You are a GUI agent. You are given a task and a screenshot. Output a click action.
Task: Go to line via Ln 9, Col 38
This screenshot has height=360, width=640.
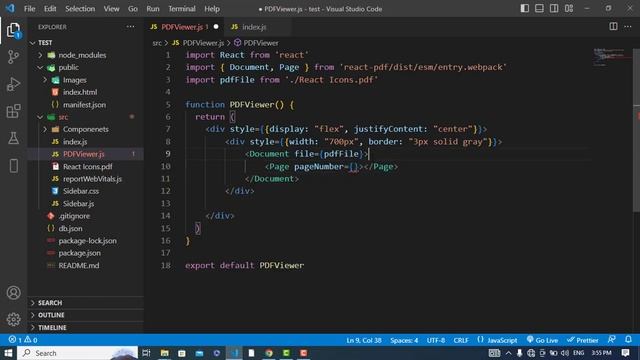tap(364, 340)
